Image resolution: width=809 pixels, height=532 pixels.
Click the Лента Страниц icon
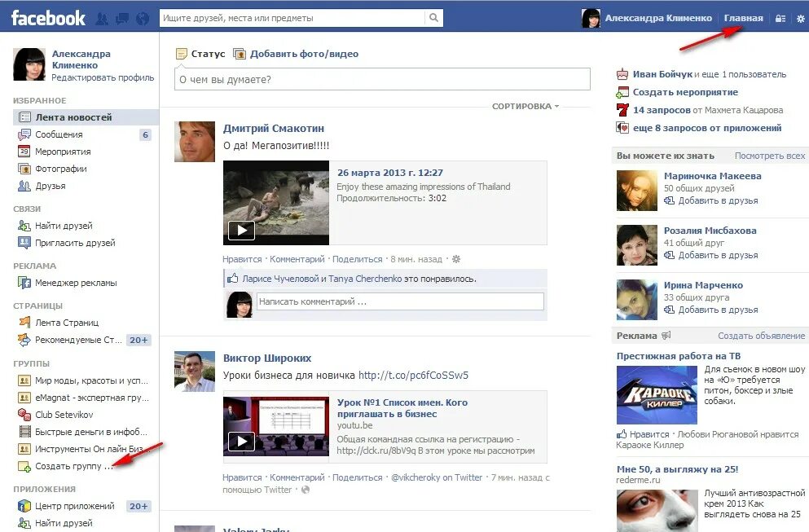pos(24,323)
